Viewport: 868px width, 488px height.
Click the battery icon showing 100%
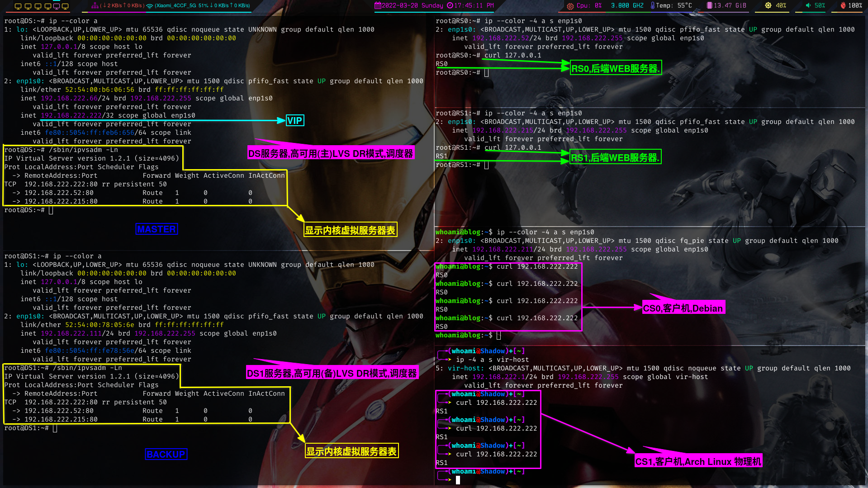pos(843,5)
